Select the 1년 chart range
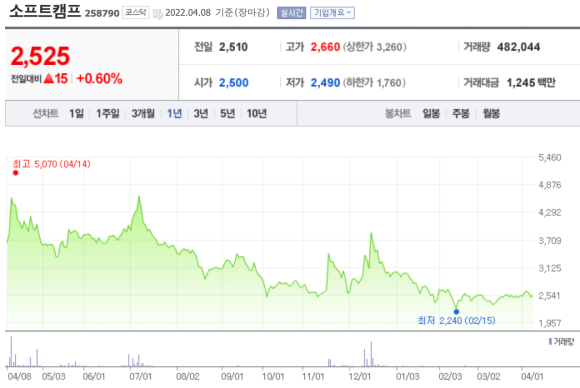 (x=174, y=113)
